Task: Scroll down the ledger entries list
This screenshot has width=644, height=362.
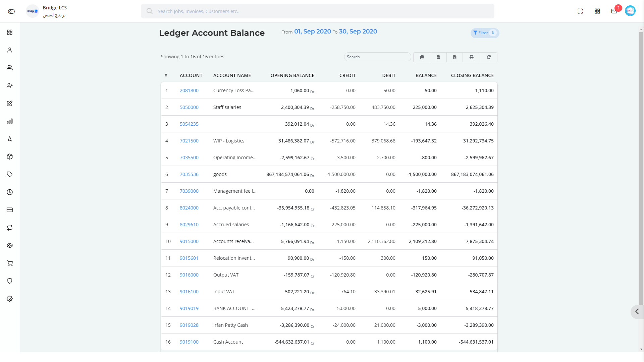Action: click(x=641, y=349)
